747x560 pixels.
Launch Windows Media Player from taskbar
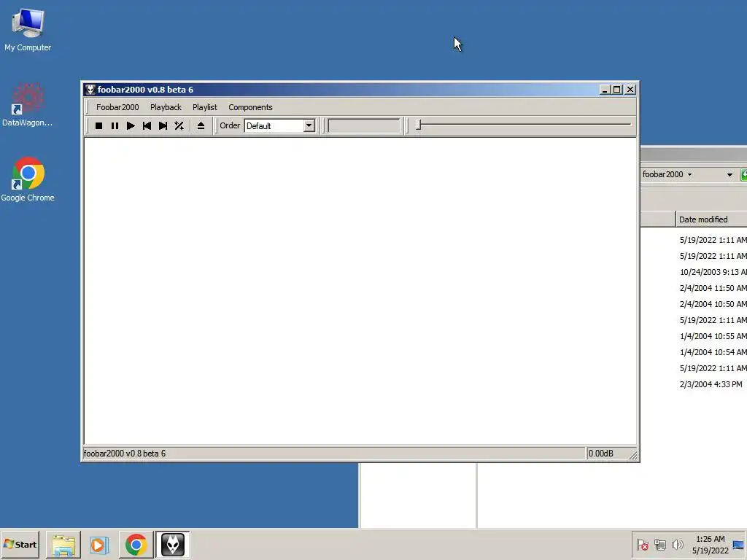(x=99, y=545)
